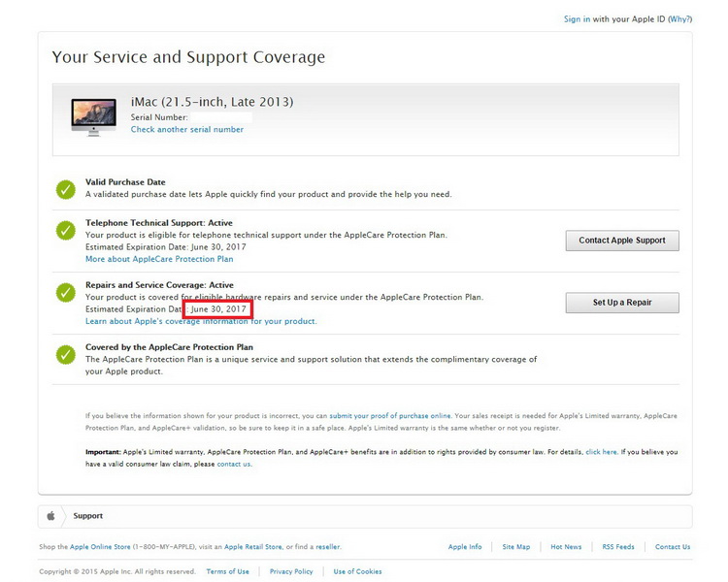Open Hot News footer link
This screenshot has height=582, width=728.
click(x=566, y=547)
